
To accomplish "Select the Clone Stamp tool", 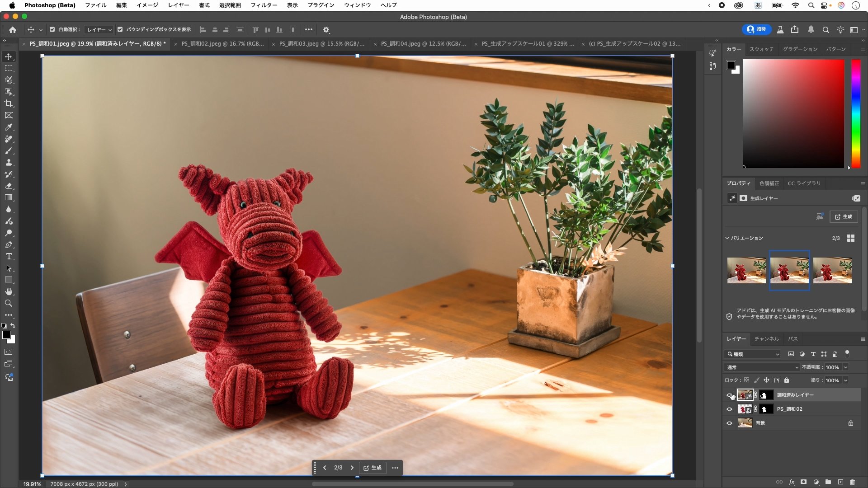I will 9,163.
